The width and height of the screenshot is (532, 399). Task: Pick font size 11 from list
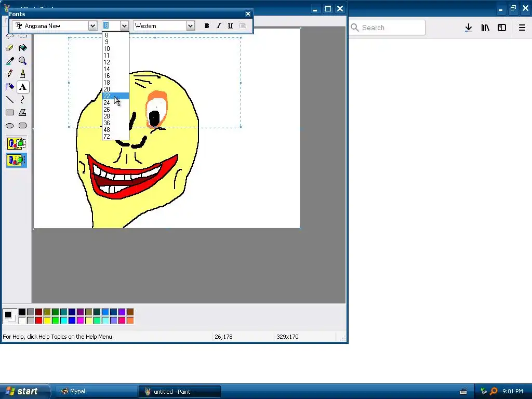click(x=115, y=56)
